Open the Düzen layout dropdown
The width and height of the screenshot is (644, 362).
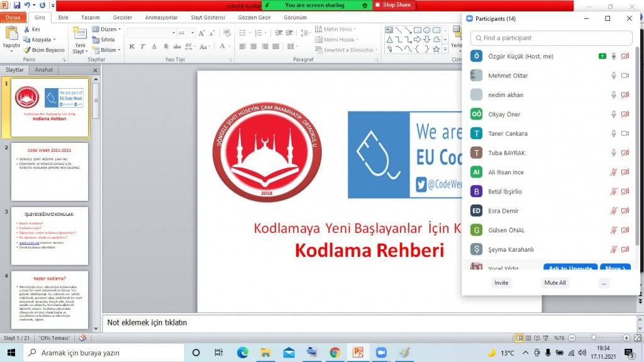click(x=106, y=30)
